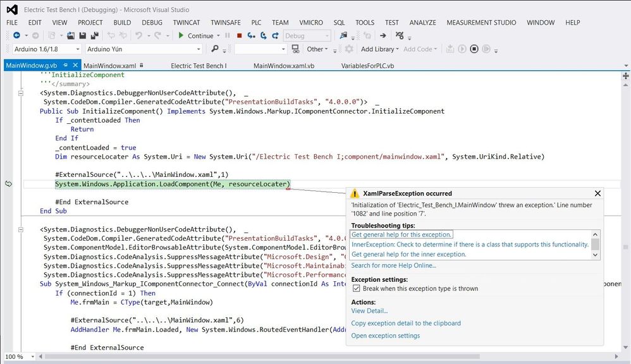Click the troubleshooting tips list scroll-down arrow
Screen dimensions: 631x364
coord(596,255)
